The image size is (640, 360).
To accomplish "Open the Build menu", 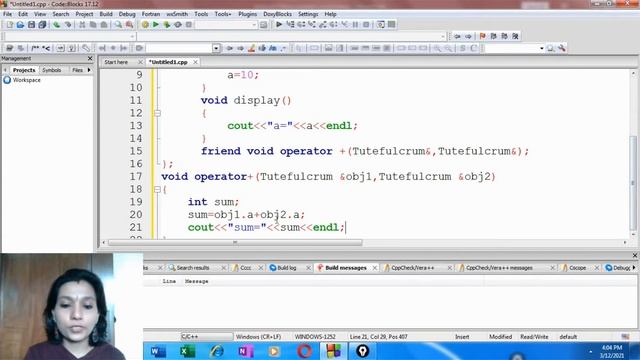I will [x=106, y=14].
